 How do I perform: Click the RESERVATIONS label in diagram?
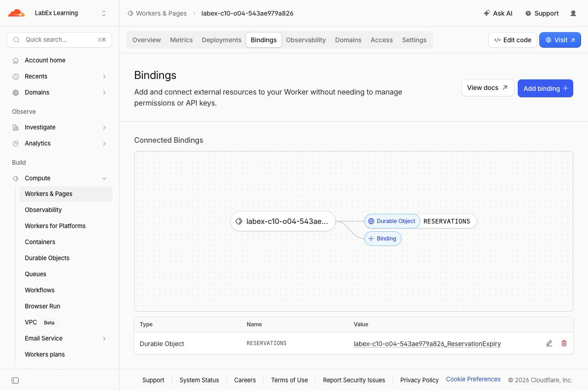click(447, 221)
